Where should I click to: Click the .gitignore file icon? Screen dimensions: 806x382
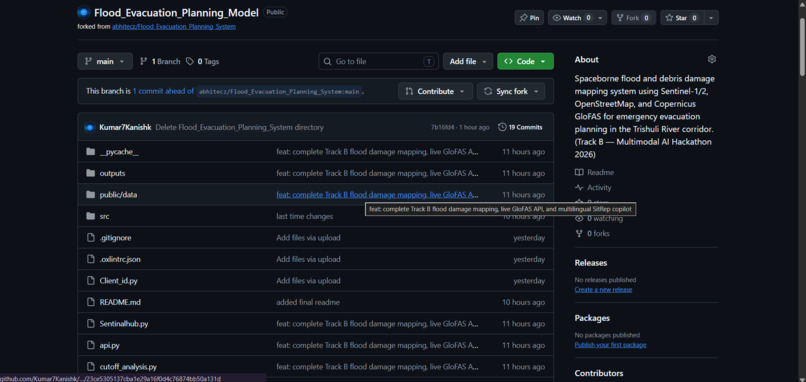click(90, 238)
